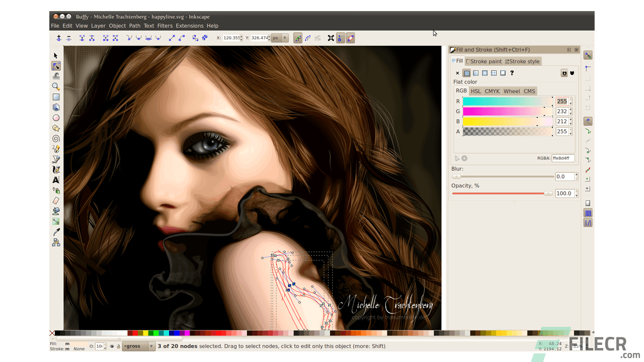
Task: Select the Color Picker tool
Action: coord(56,232)
